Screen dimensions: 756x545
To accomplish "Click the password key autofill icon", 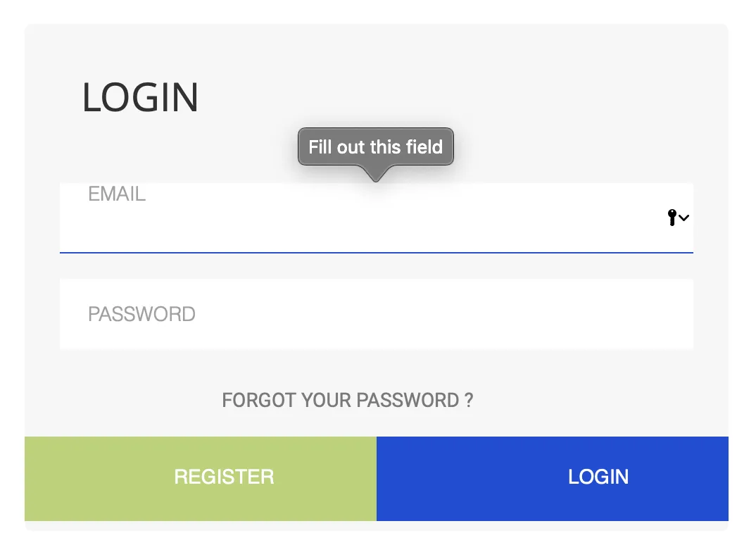I will pos(672,218).
